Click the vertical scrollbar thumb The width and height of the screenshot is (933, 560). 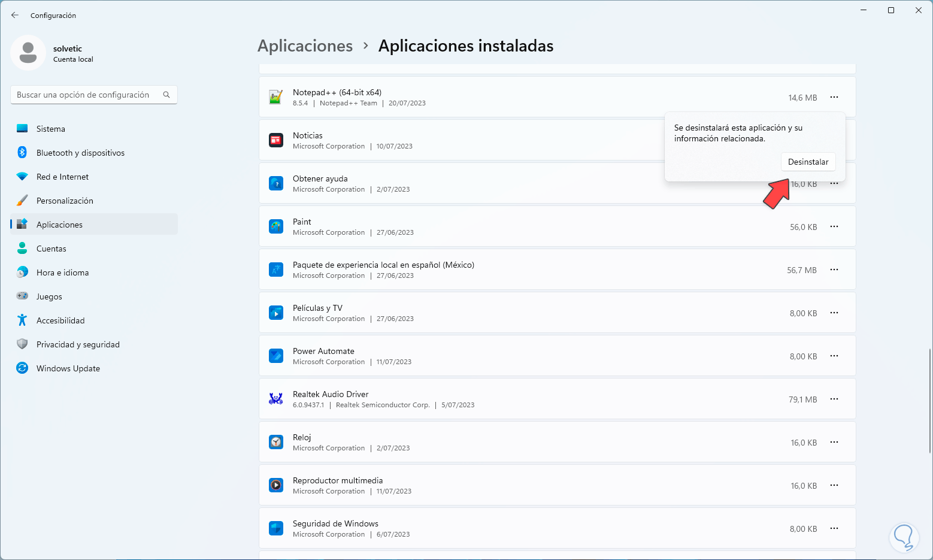(x=929, y=401)
